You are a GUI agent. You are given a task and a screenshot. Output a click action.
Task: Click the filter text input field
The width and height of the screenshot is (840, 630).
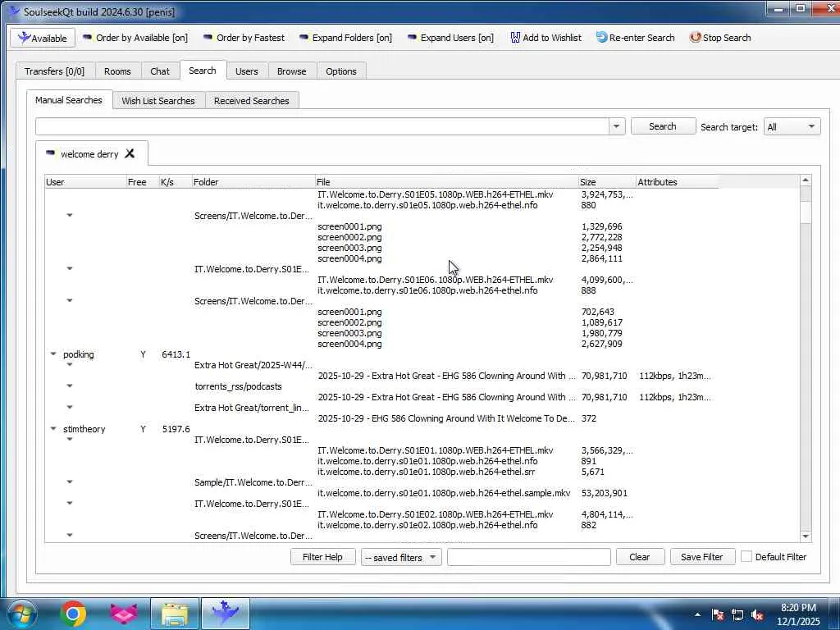point(529,557)
